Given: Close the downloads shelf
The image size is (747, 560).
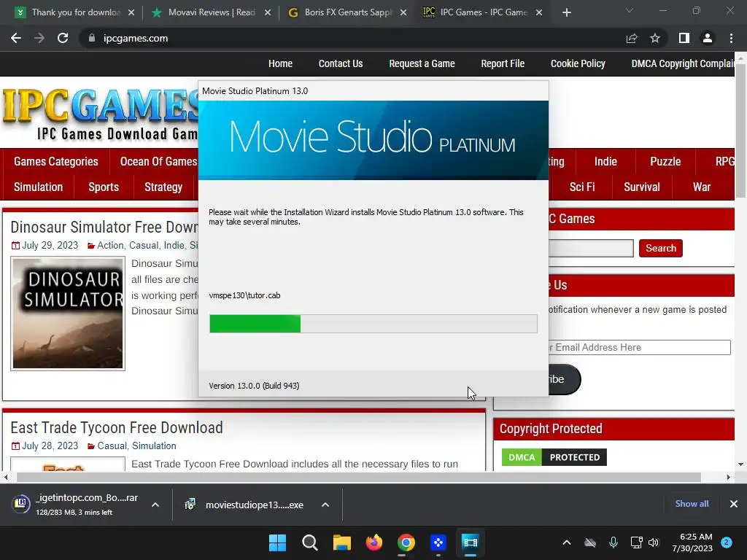Looking at the screenshot, I should pyautogui.click(x=734, y=504).
